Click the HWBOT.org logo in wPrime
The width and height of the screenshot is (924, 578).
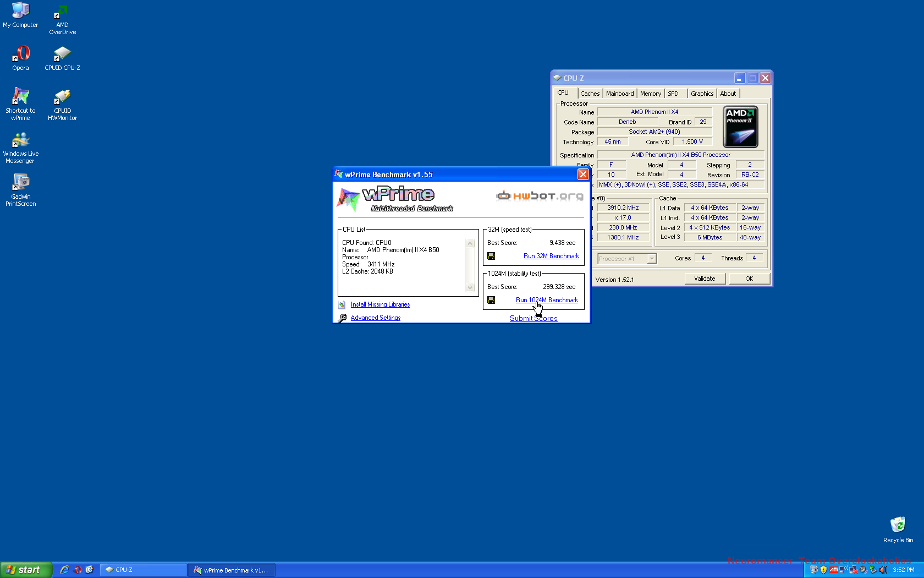point(540,195)
